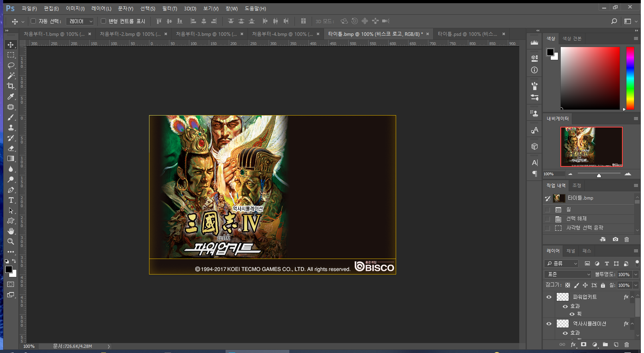Image resolution: width=644 pixels, height=353 pixels.
Task: Toggle 효과 visibility under 파워업키트 layer
Action: (x=565, y=306)
